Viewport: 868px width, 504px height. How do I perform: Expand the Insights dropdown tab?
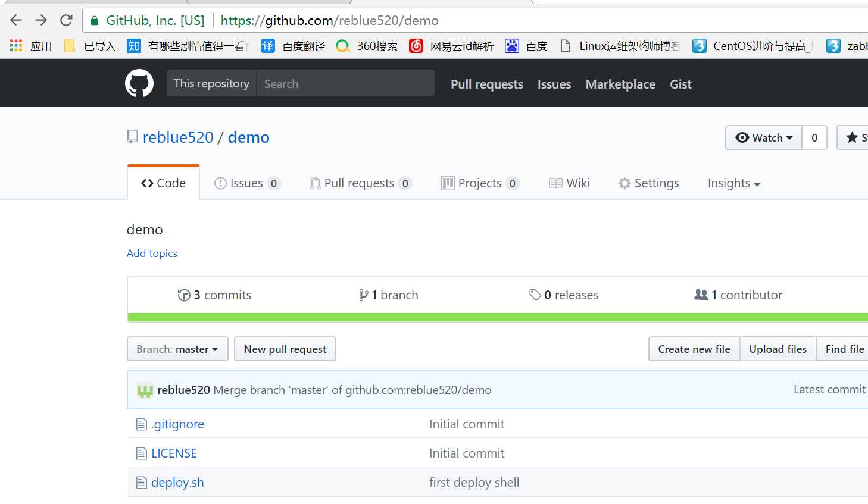[733, 183]
